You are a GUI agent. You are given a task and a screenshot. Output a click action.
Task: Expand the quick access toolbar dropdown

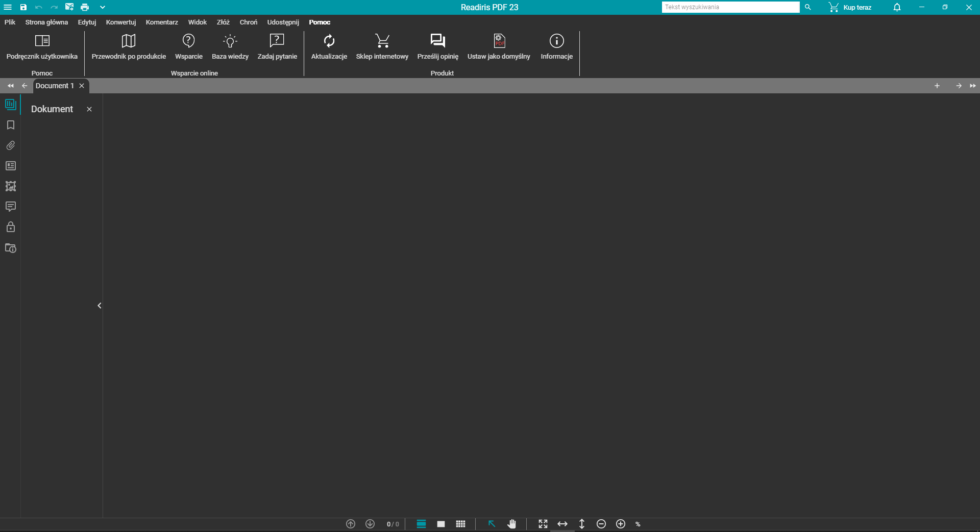(102, 7)
